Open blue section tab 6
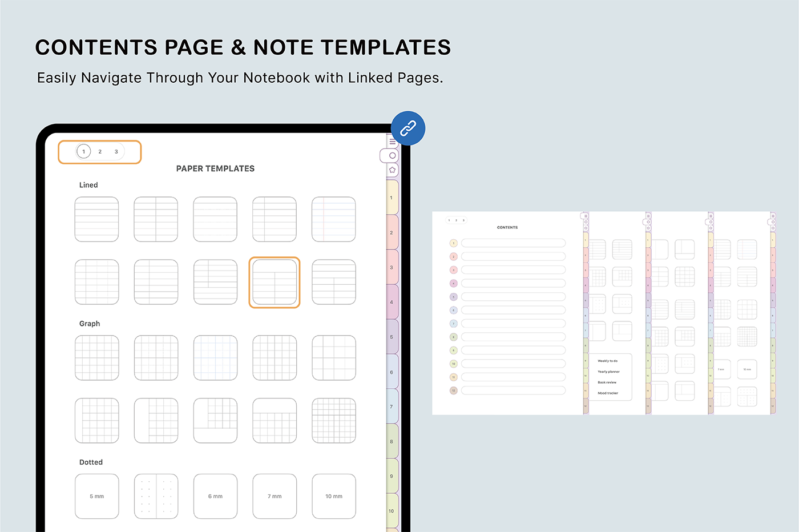799x532 pixels. pyautogui.click(x=392, y=372)
